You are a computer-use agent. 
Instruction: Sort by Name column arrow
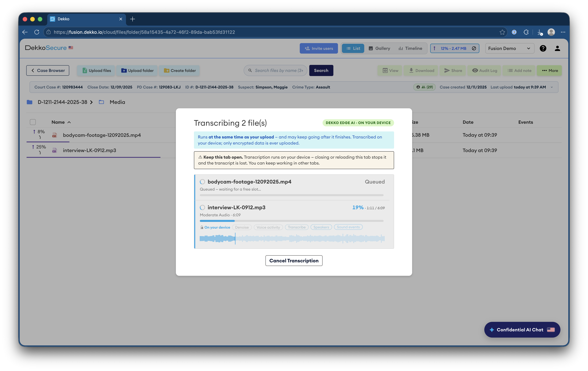[x=69, y=122]
